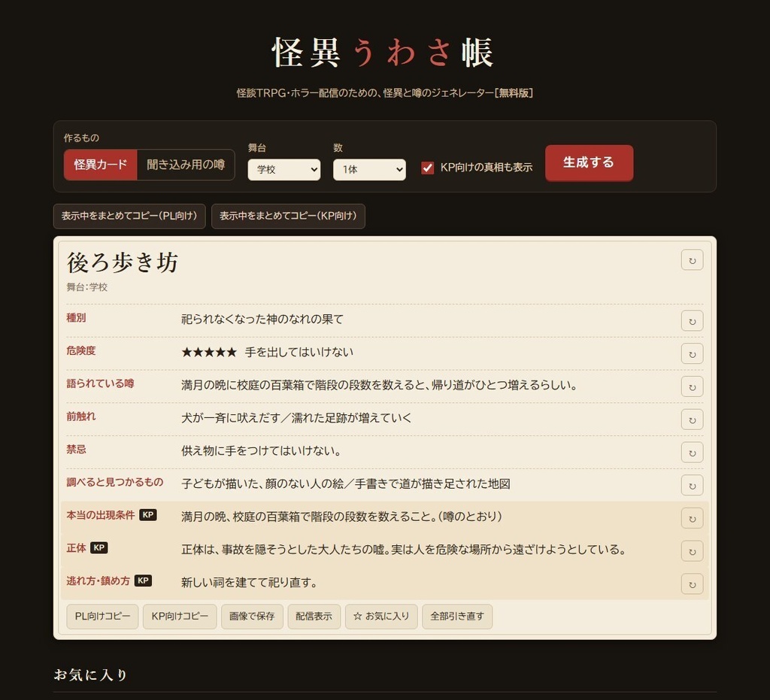Open 配信表示 mode
The width and height of the screenshot is (770, 700).
314,617
